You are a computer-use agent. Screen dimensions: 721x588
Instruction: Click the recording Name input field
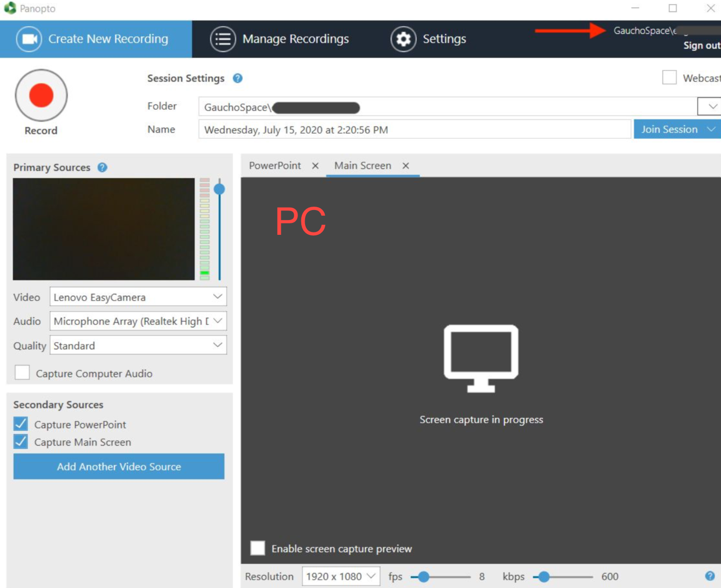414,129
